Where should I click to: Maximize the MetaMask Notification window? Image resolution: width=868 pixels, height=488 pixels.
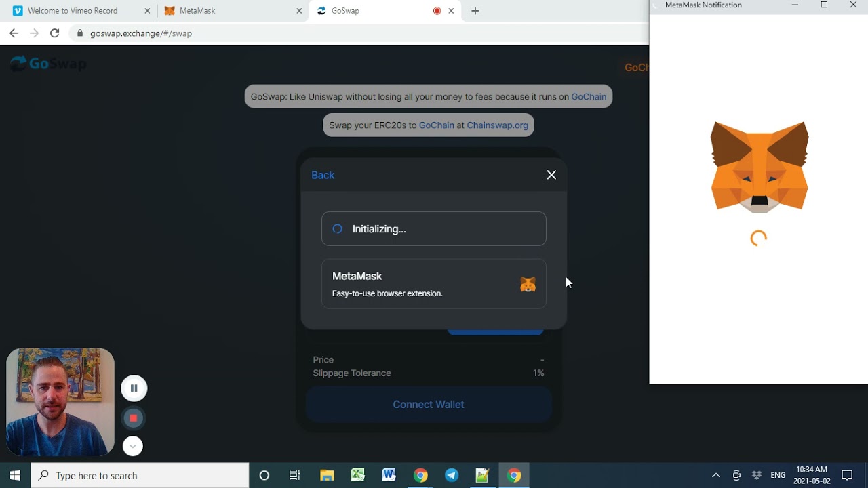point(824,5)
